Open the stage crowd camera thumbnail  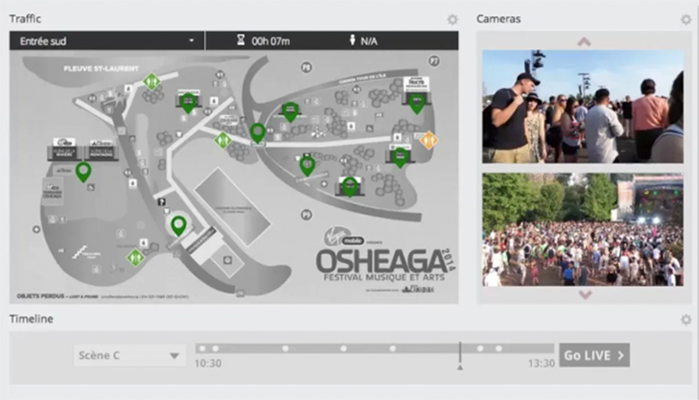[582, 230]
